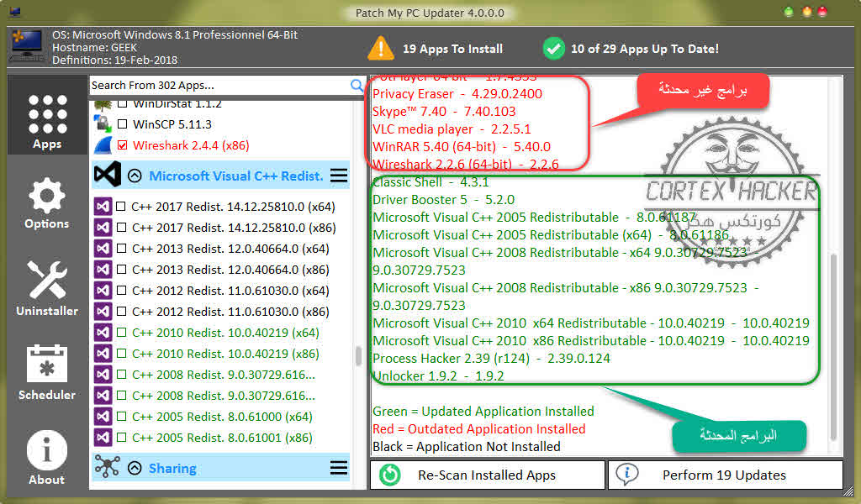This screenshot has width=861, height=504.
Task: Open the About info section
Action: 47,458
